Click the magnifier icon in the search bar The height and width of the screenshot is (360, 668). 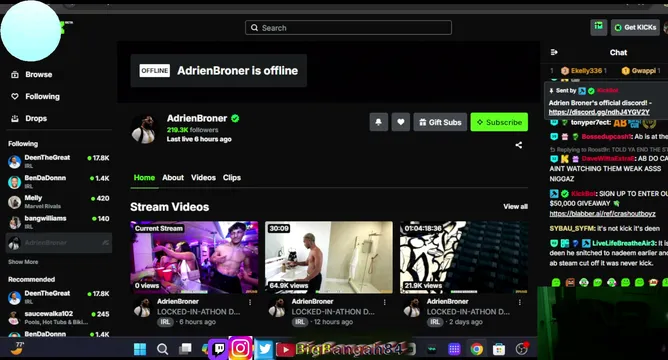[254, 28]
